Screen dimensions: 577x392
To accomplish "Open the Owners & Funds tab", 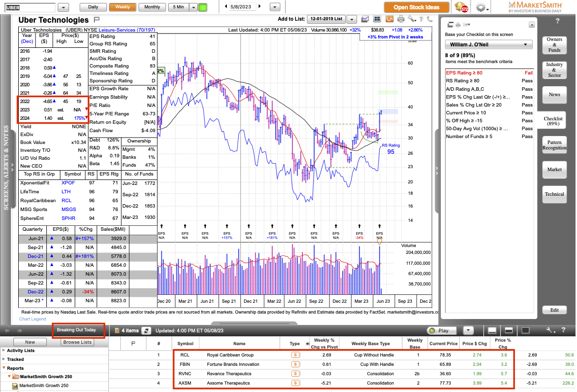I will click(554, 45).
